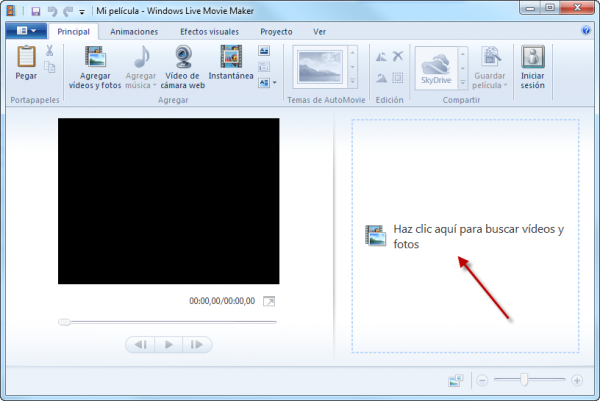Screen dimensions: 600x401
Task: Open the Efectos visuales tab
Action: [208, 31]
